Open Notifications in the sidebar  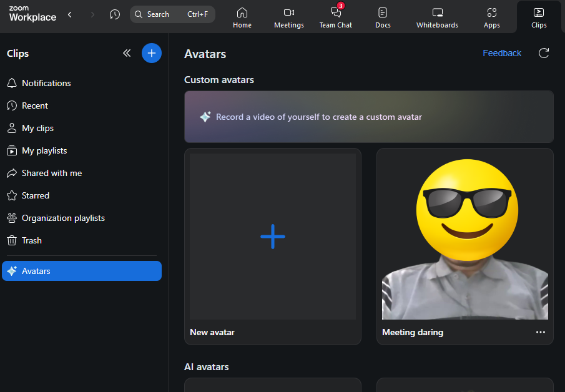point(46,83)
